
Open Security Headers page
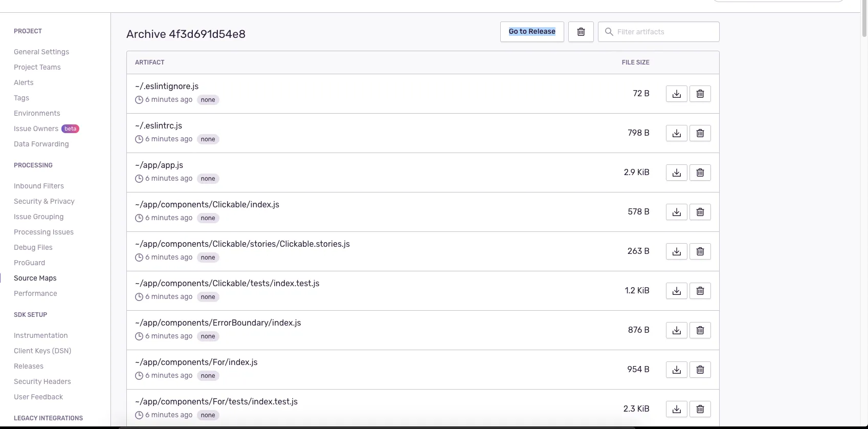42,381
